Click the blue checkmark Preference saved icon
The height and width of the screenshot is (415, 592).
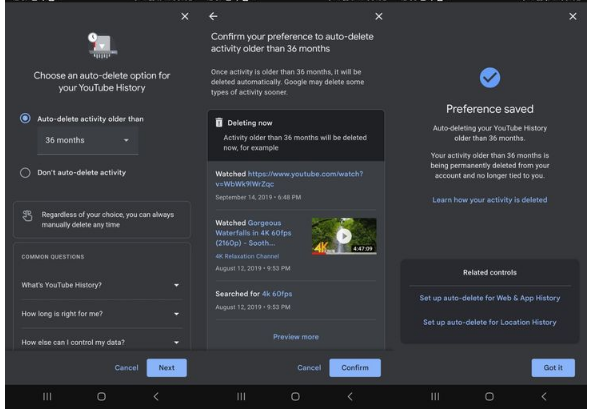[490, 78]
